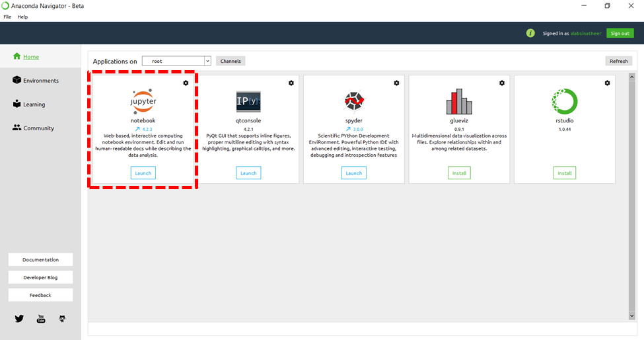Open the YouTube icon in sidebar
The width and height of the screenshot is (644, 340).
click(x=41, y=319)
